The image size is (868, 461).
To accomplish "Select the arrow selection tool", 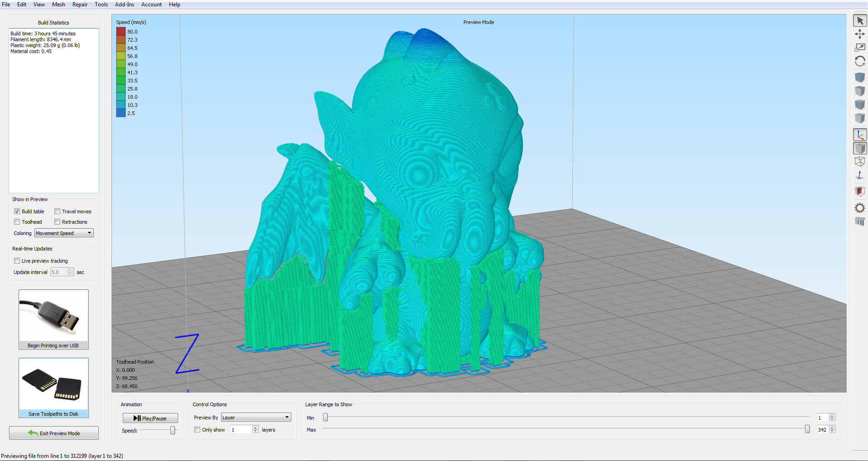I will (x=859, y=20).
